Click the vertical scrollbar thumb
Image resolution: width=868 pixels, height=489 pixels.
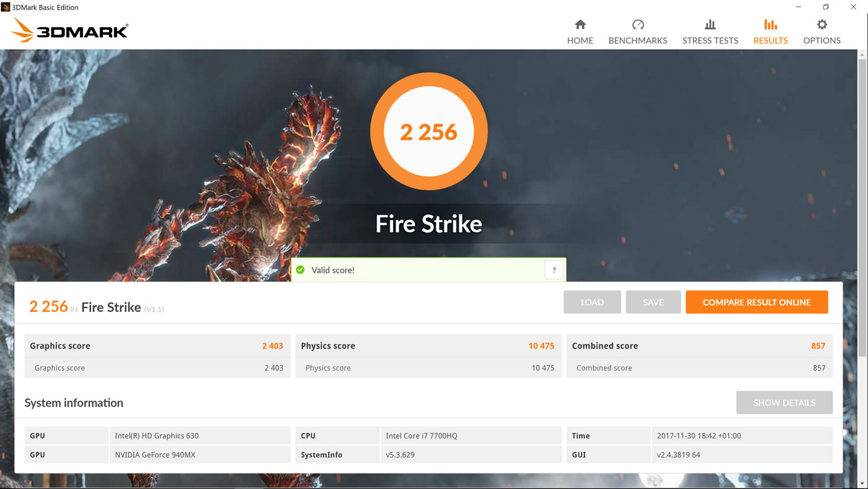(x=862, y=208)
